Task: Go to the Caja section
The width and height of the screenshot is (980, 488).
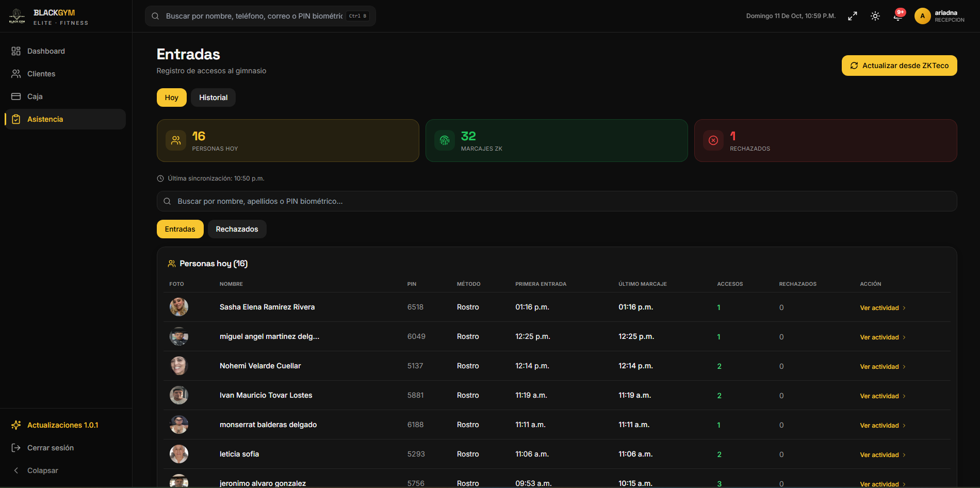Action: click(x=65, y=96)
